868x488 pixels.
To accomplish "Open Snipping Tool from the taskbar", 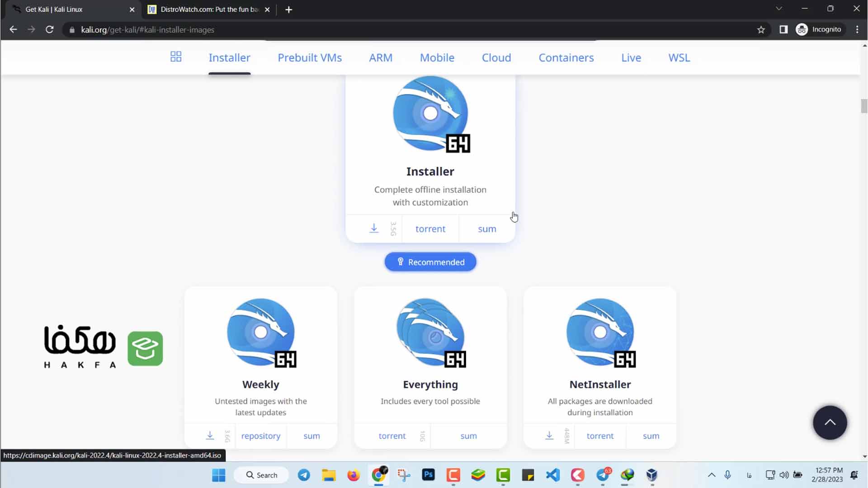I will pyautogui.click(x=404, y=475).
